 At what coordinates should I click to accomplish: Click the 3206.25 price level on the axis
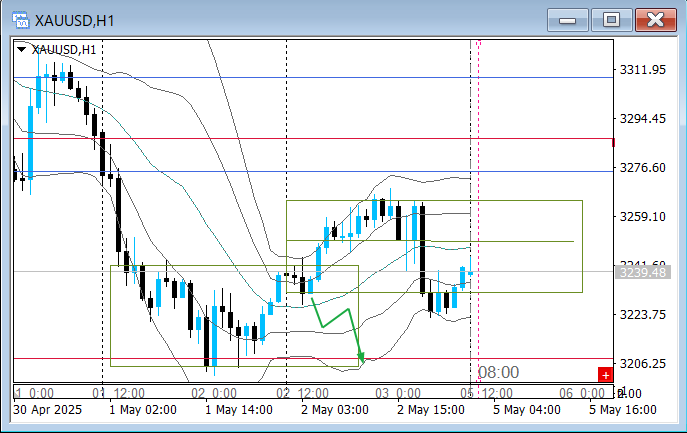pyautogui.click(x=644, y=364)
